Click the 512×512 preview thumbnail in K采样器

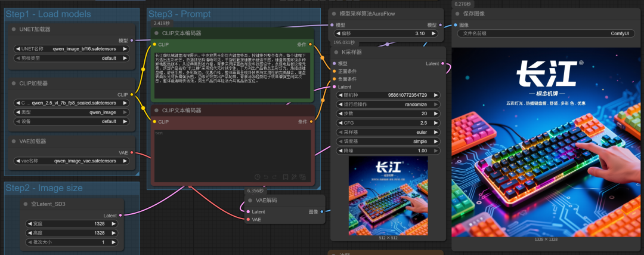388,195
